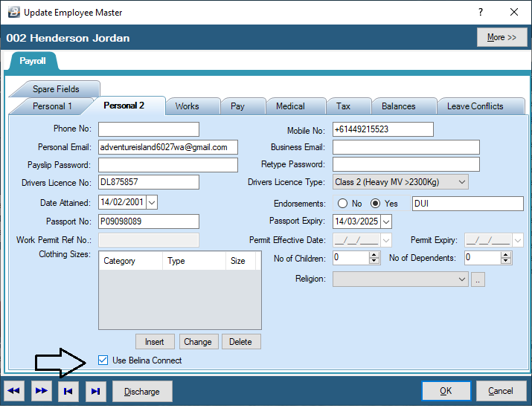Image resolution: width=532 pixels, height=411 pixels.
Task: Open Passport Expiry date dropdown
Action: pyautogui.click(x=386, y=222)
